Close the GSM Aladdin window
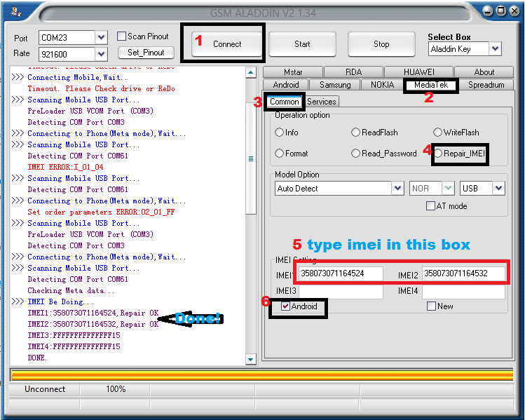Image resolution: width=525 pixels, height=420 pixels. click(514, 11)
